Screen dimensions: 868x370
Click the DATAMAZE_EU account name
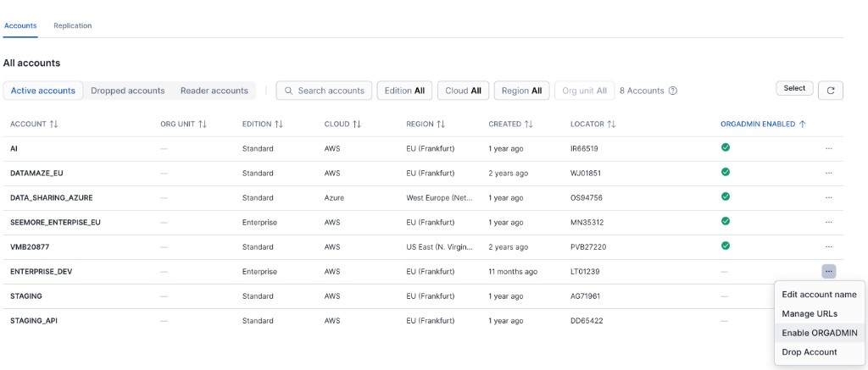(36, 173)
